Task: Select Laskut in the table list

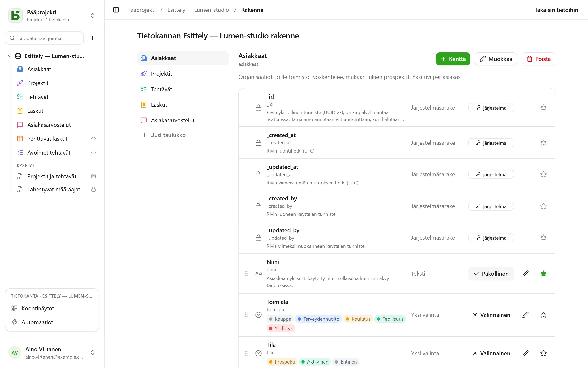Action: coord(183,105)
